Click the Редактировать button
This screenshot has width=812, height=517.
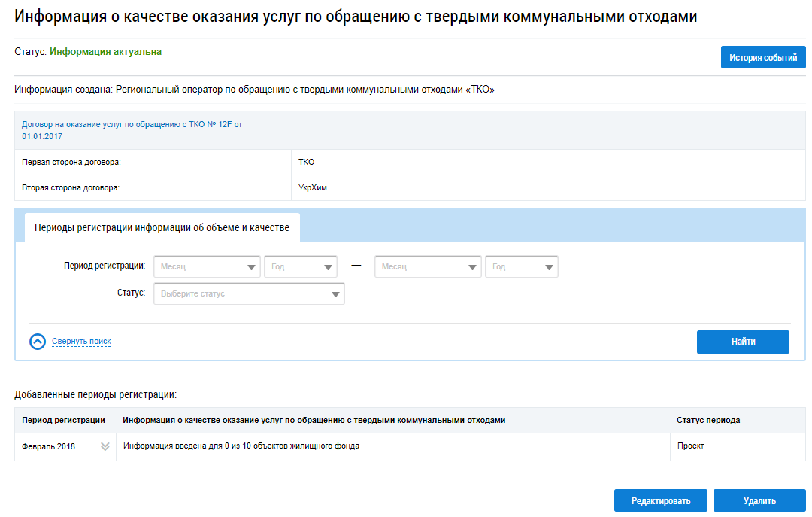[x=661, y=501]
